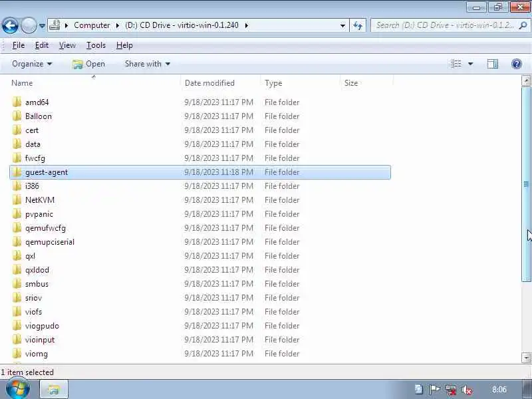Screen dimensions: 532x399
Task: Open the Edit menu
Action: coord(42,45)
